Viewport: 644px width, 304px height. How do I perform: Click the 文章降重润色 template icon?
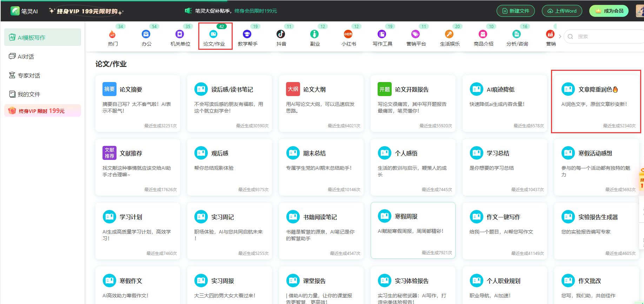pyautogui.click(x=568, y=89)
